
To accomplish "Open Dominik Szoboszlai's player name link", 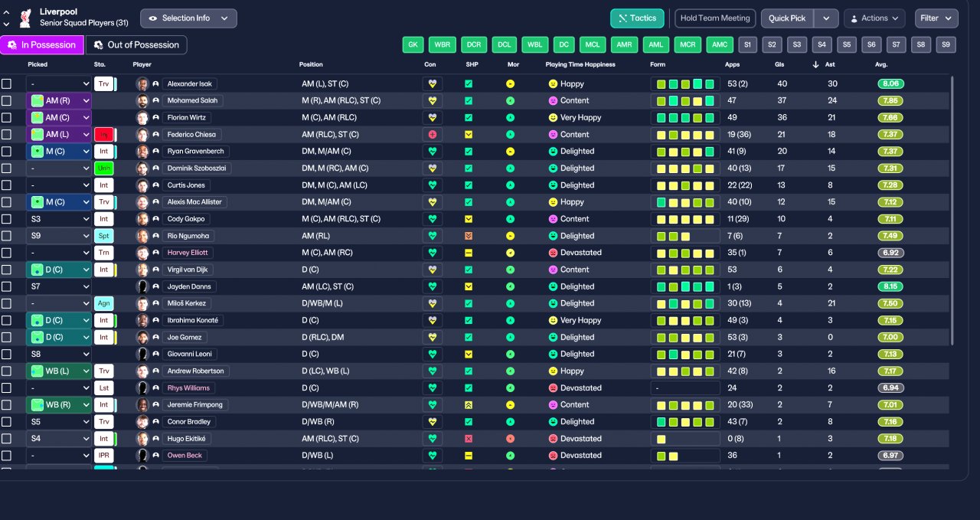I will [x=198, y=168].
